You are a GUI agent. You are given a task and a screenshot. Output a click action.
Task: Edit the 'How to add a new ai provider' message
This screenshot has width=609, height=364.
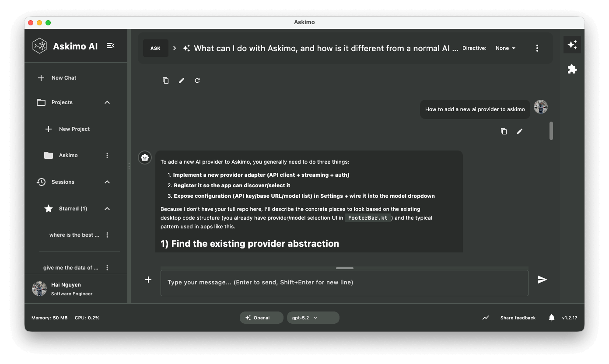[x=520, y=131]
